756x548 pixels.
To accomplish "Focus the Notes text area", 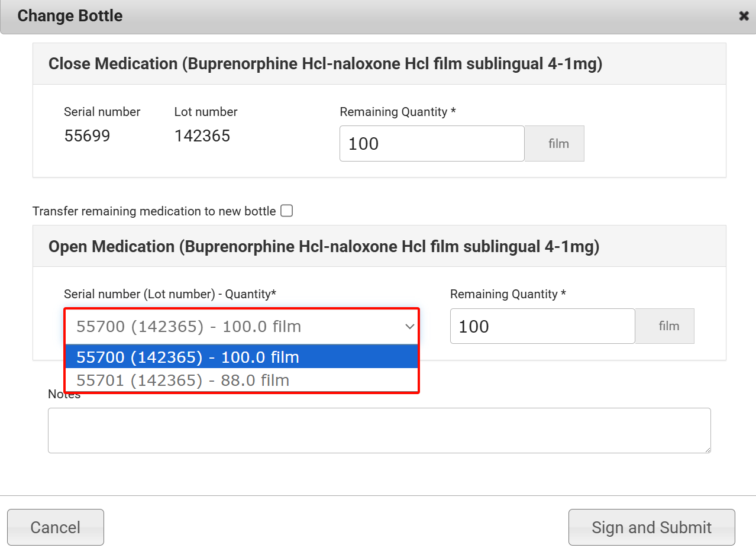I will coord(379,430).
